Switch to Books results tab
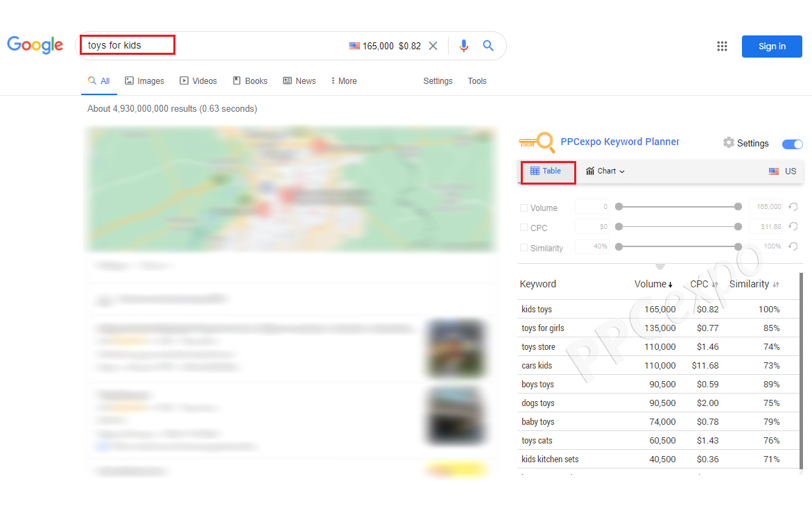The width and height of the screenshot is (812, 506). [250, 81]
